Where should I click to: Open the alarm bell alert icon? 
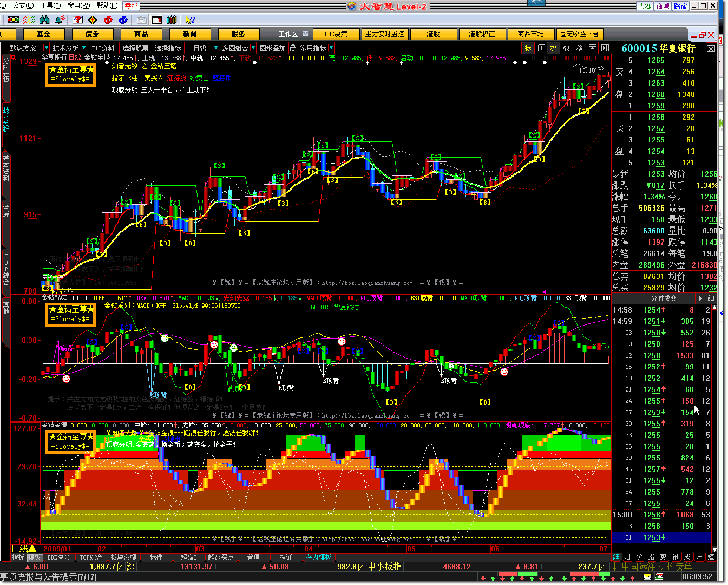[x=60, y=20]
